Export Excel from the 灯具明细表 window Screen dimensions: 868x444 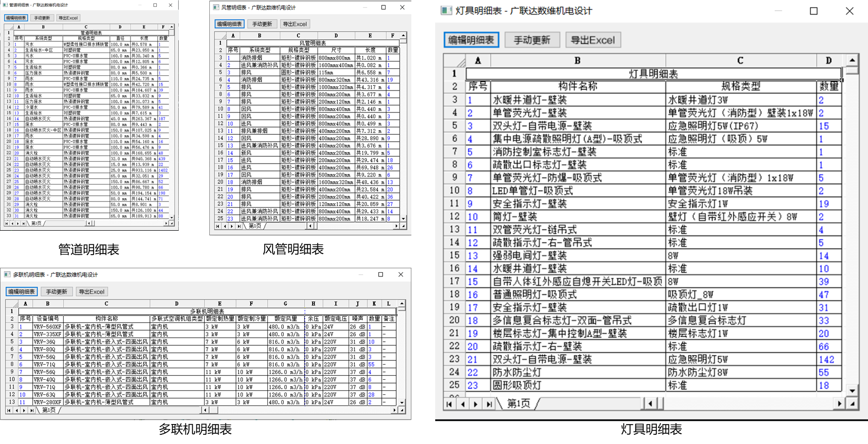point(592,40)
